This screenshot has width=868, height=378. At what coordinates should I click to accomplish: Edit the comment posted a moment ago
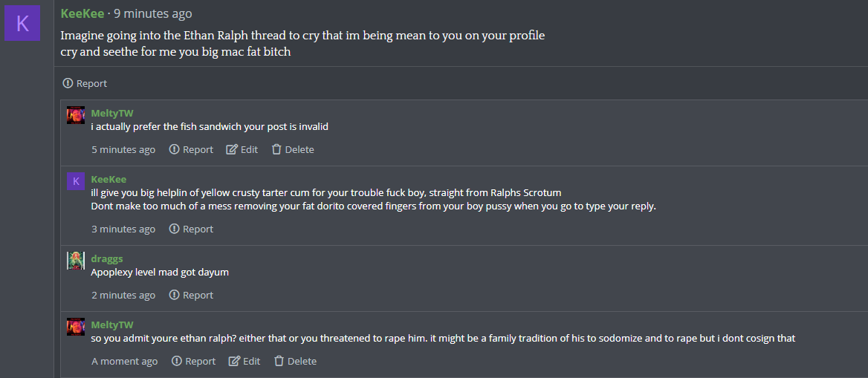(244, 362)
